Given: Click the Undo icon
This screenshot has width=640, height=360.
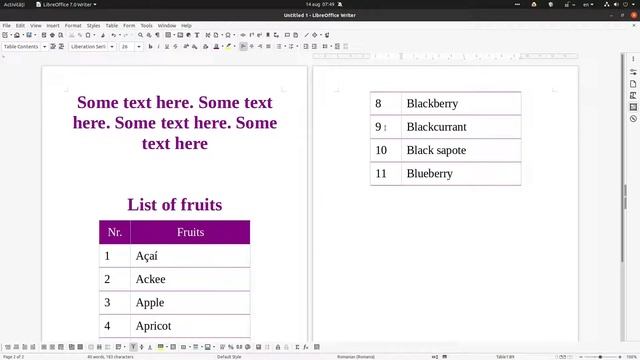Looking at the screenshot, I should click(x=113, y=35).
